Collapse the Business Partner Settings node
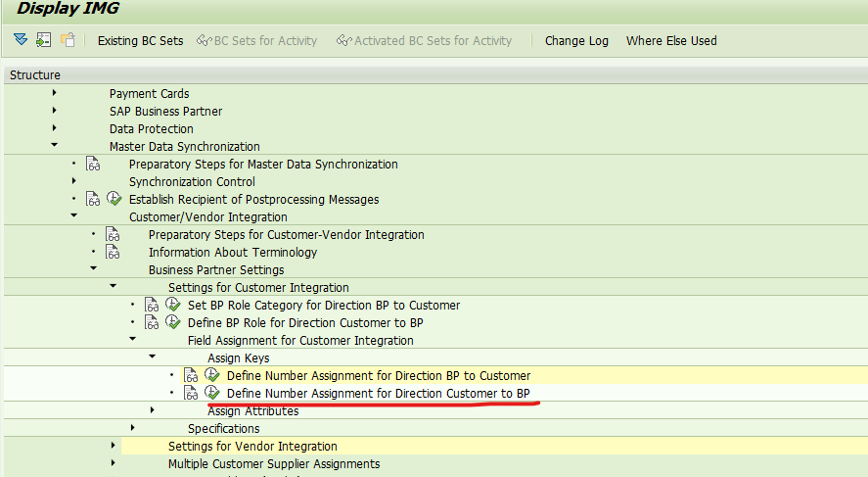 [94, 268]
